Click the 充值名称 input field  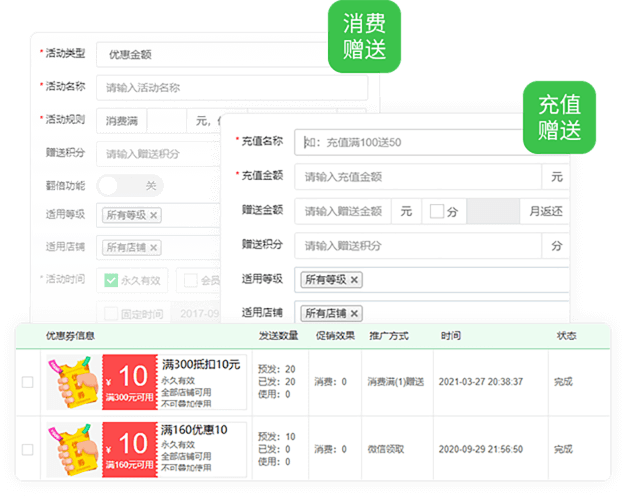point(409,142)
